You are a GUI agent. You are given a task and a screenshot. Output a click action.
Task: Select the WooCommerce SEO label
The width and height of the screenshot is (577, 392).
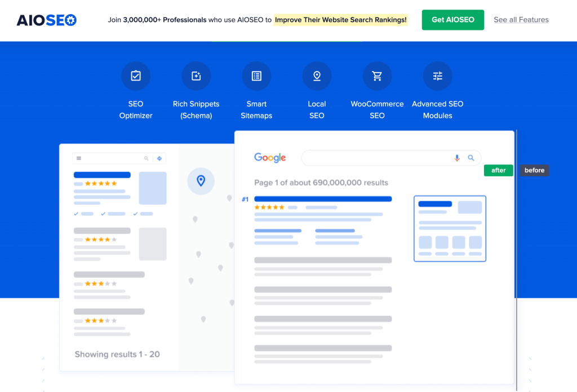click(377, 110)
